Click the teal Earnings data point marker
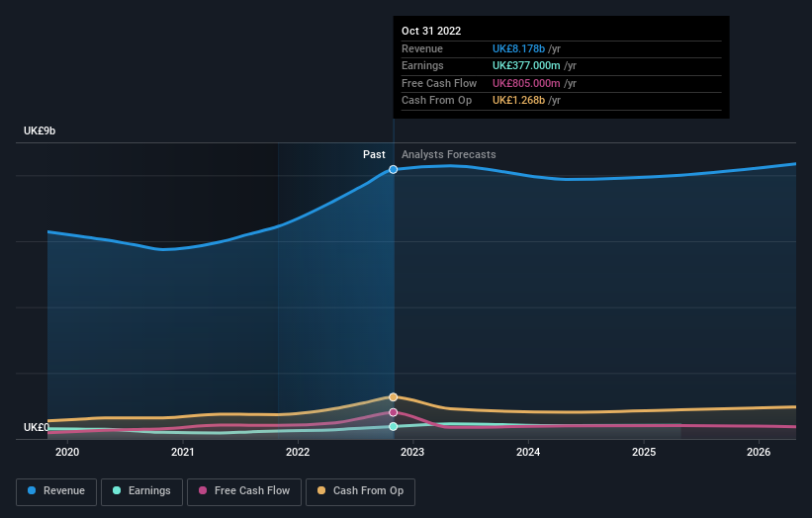The width and height of the screenshot is (812, 518). 393,426
